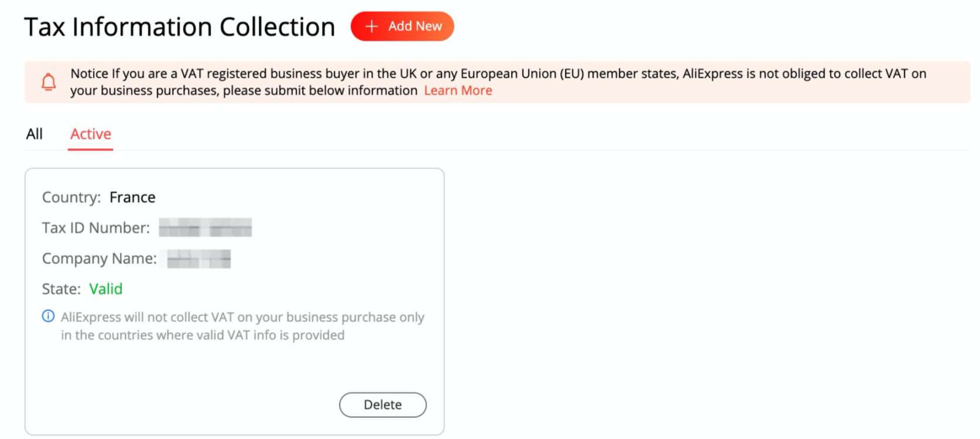980x439 pixels.
Task: Click the bell notification icon
Action: 49,82
